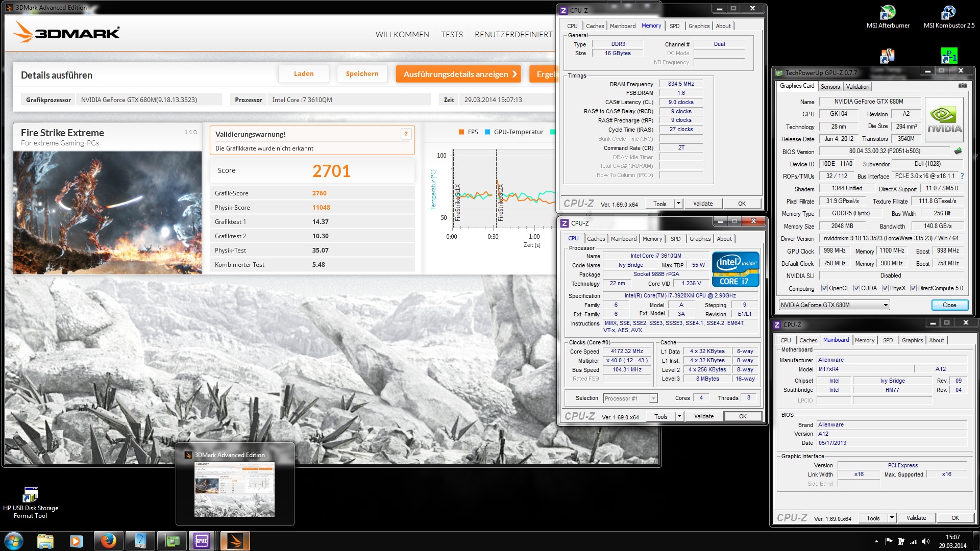The image size is (980, 551).
Task: Click the orange FPS legend swatch
Action: [x=461, y=132]
